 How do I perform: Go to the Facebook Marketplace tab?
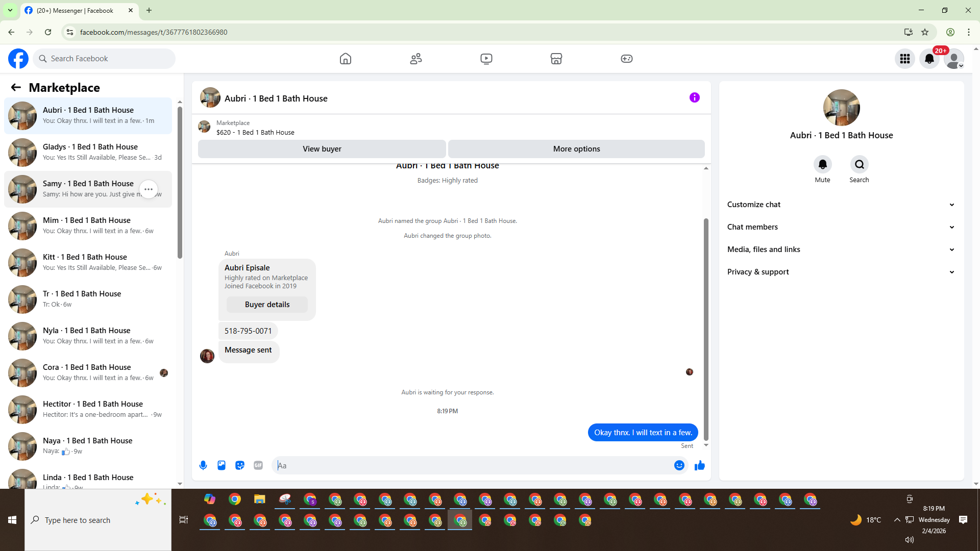coord(556,59)
